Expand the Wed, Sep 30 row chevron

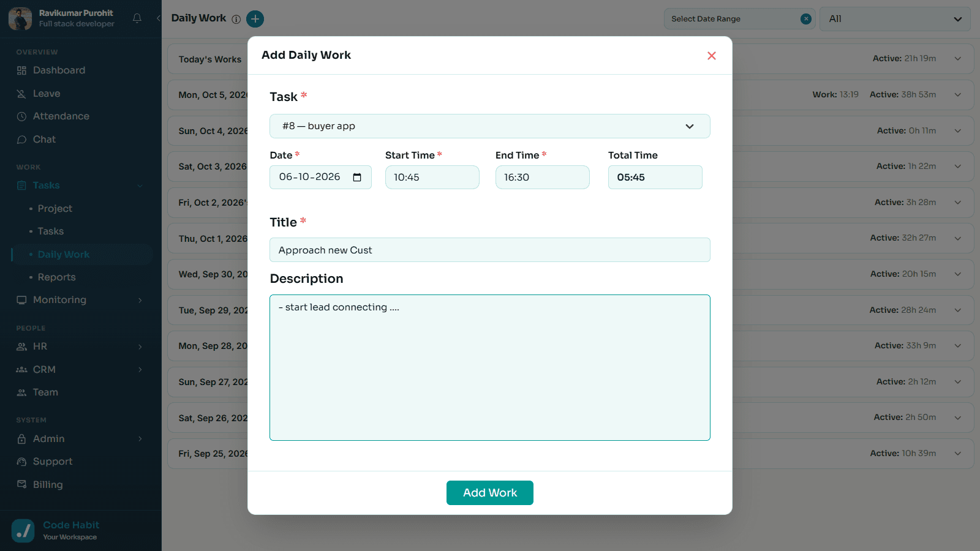[x=958, y=274]
